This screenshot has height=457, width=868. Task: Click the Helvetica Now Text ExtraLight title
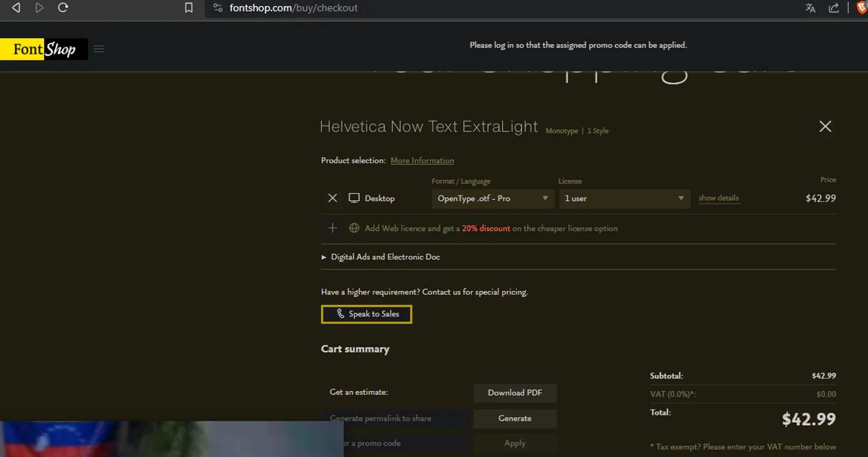point(429,127)
